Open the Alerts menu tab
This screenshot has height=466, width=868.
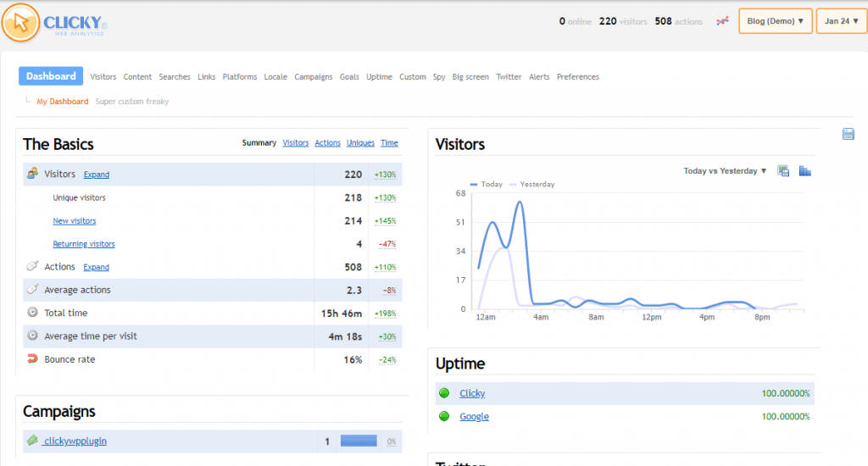pyautogui.click(x=539, y=77)
